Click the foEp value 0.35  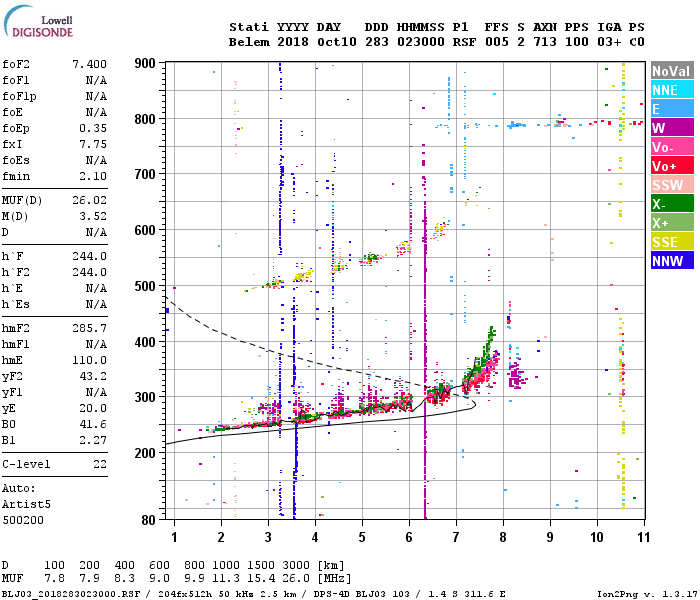[x=93, y=128]
